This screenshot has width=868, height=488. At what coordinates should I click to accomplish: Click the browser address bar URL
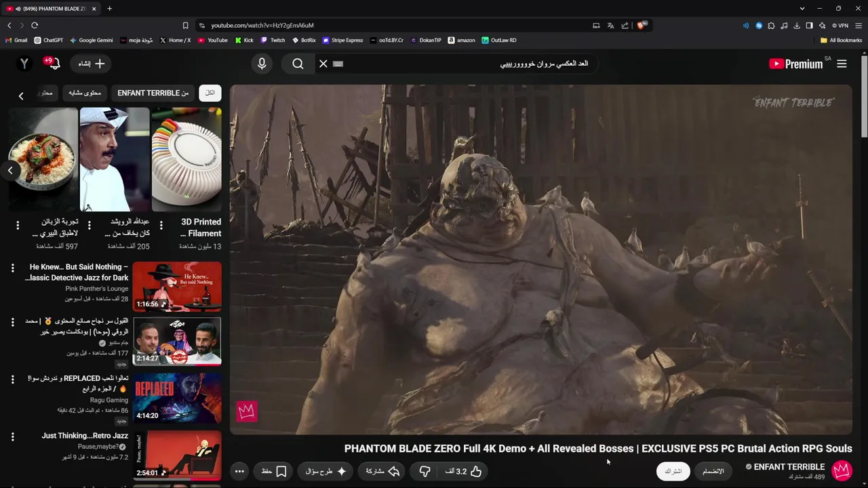(x=262, y=25)
